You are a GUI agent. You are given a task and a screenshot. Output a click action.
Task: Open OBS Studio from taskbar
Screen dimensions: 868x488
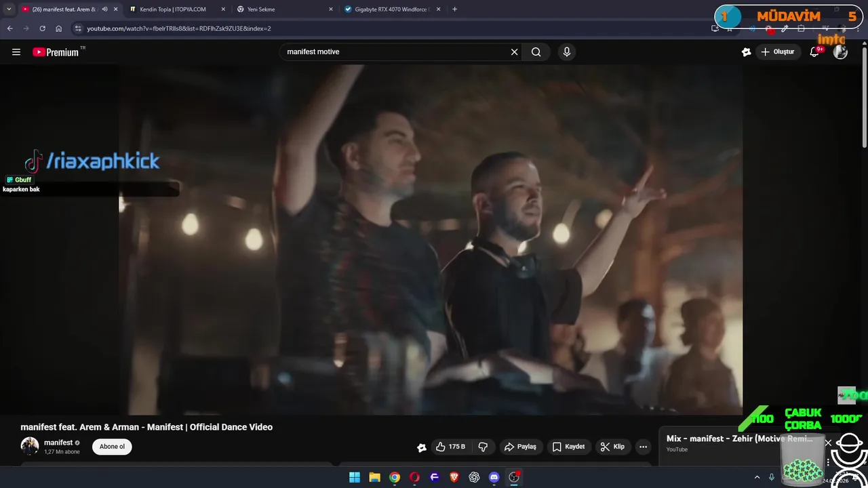(x=514, y=477)
